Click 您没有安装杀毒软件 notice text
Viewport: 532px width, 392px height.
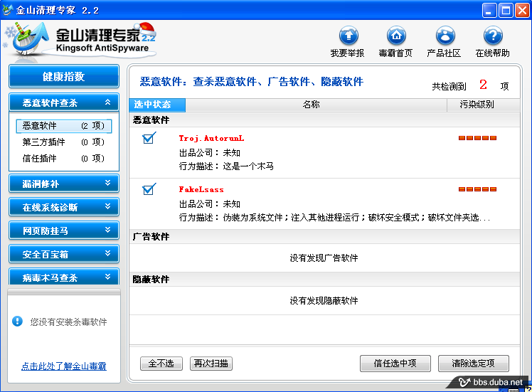68,322
